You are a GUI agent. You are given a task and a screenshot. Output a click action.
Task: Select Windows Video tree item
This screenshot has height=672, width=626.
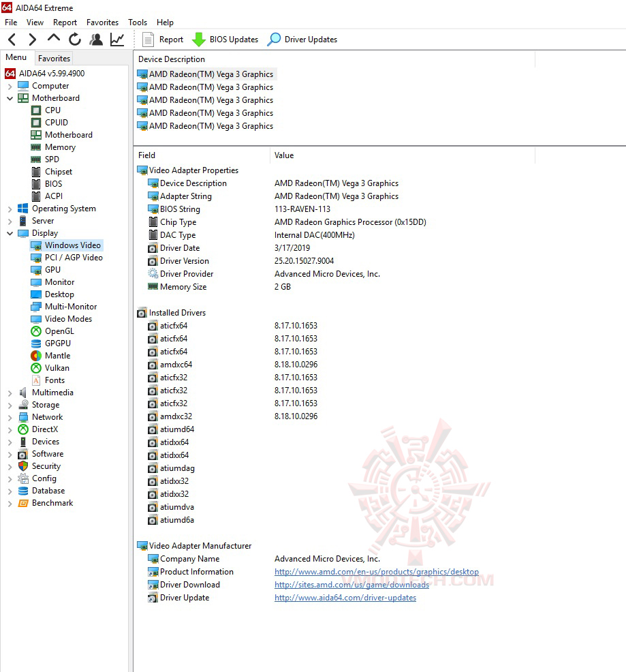tap(66, 245)
